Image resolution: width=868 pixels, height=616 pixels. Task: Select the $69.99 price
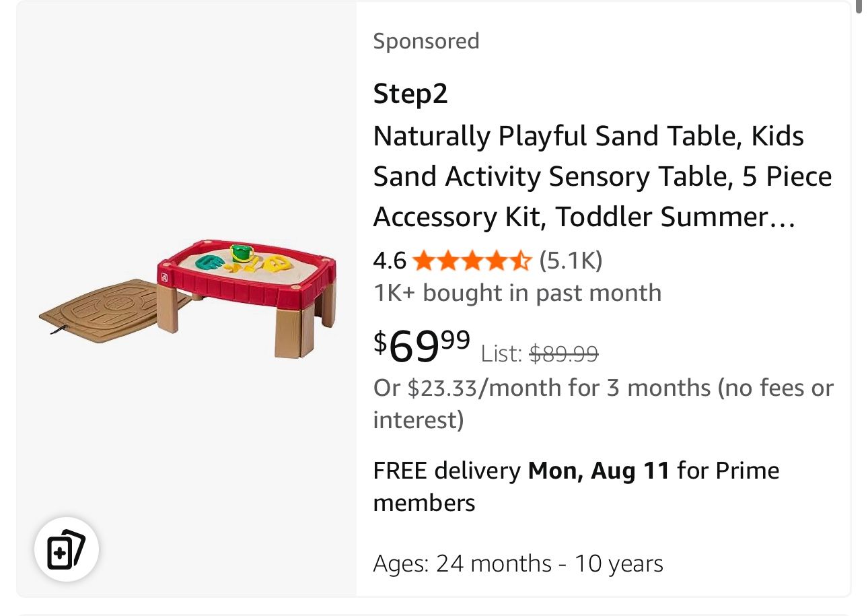pyautogui.click(x=422, y=344)
